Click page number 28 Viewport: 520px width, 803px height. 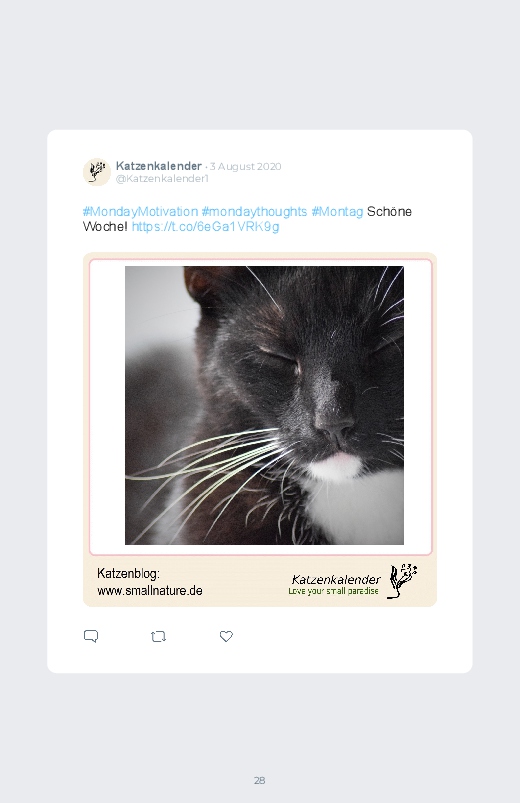coord(260,780)
